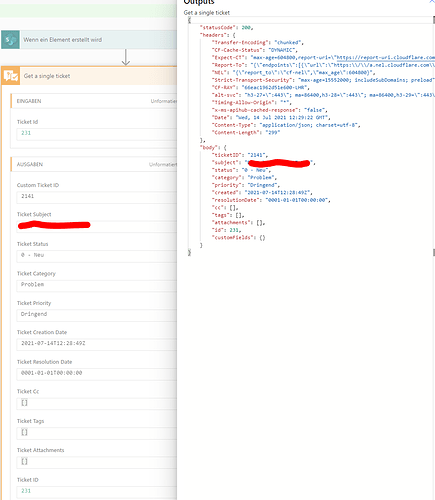Click the "Strict-Transport-Security" header line
The width and height of the screenshot is (435, 500).
323,80
